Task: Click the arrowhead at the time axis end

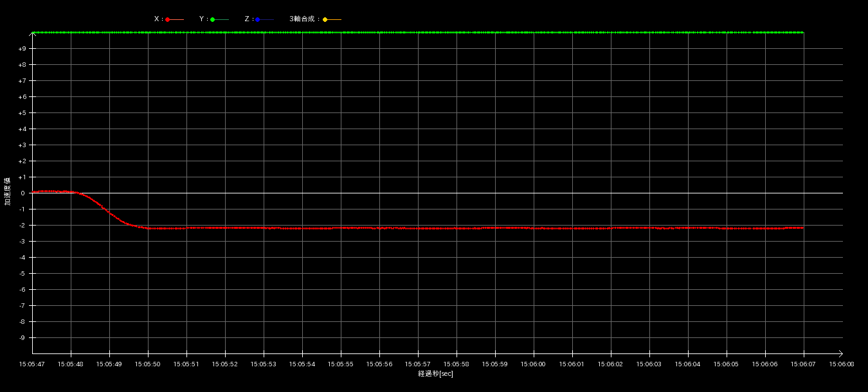Action: point(840,353)
